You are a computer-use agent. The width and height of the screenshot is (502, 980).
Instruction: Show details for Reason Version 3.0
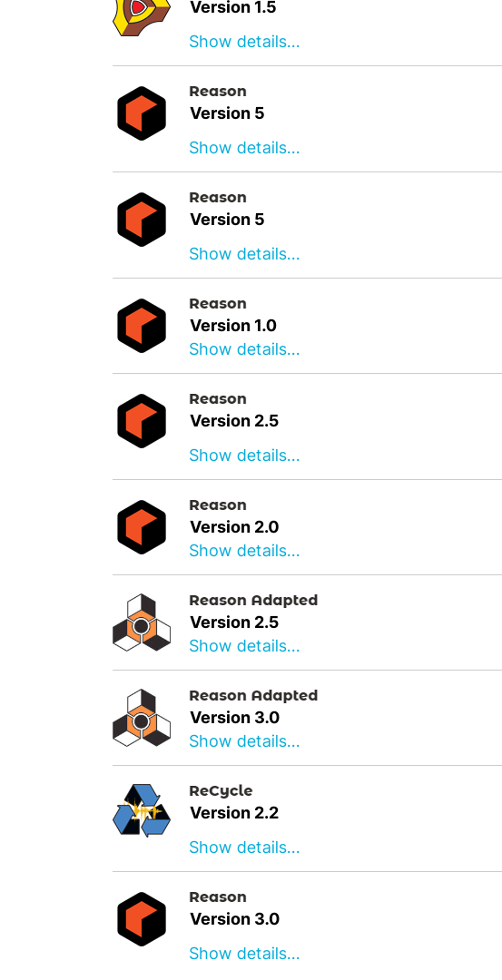coord(244,953)
